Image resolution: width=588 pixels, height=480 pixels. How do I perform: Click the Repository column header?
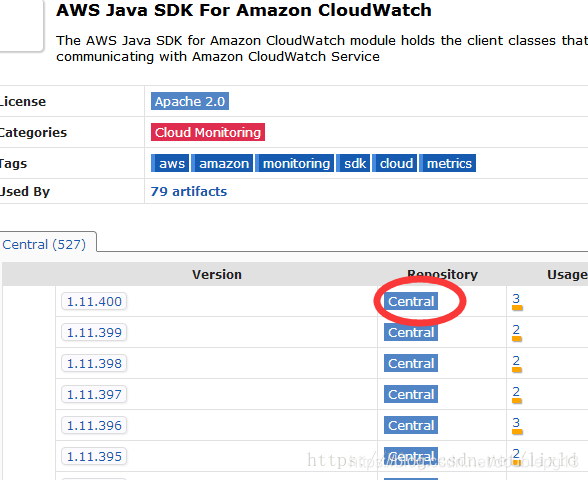click(x=442, y=274)
